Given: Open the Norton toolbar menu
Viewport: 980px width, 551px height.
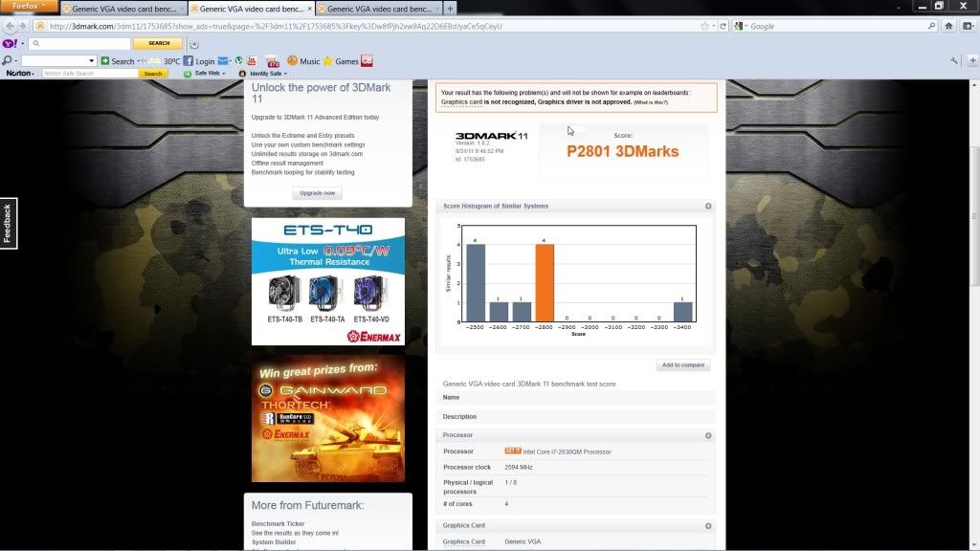Looking at the screenshot, I should click(19, 73).
